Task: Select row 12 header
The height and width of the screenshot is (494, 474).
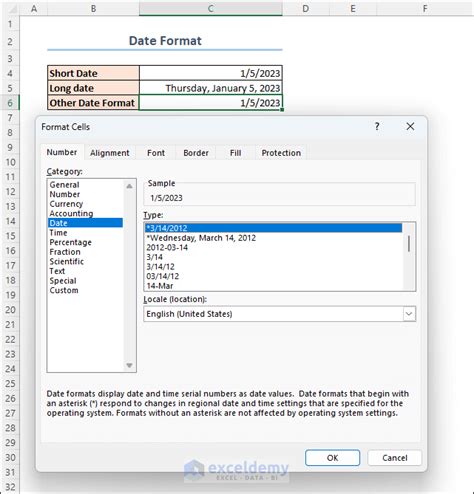Action: click(x=10, y=192)
